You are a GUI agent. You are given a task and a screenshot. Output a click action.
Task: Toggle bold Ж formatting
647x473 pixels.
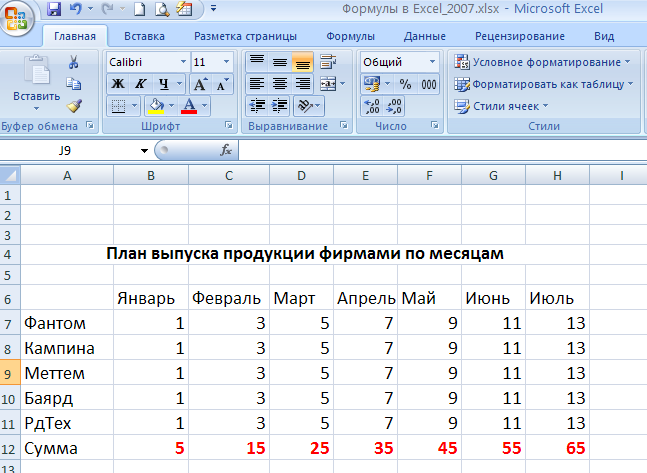pyautogui.click(x=118, y=84)
